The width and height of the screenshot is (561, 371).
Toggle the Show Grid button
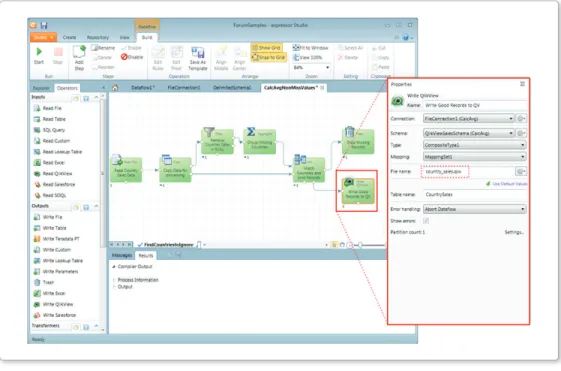tap(267, 48)
